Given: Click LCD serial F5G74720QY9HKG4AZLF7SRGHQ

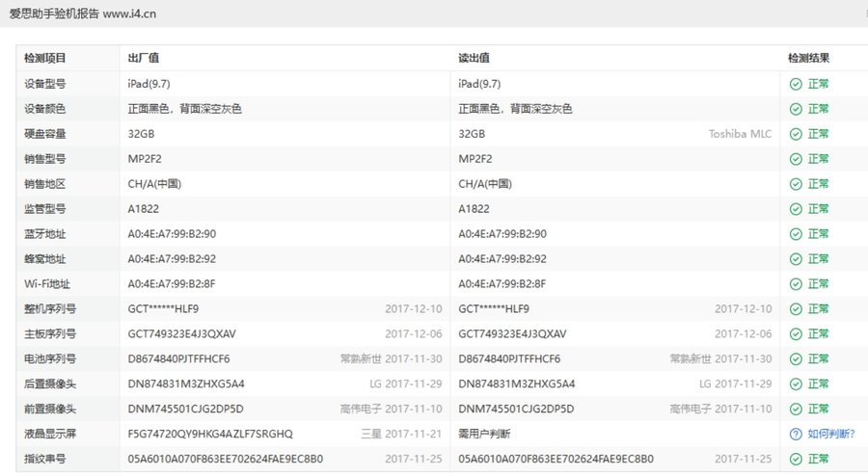Looking at the screenshot, I should pyautogui.click(x=210, y=434).
